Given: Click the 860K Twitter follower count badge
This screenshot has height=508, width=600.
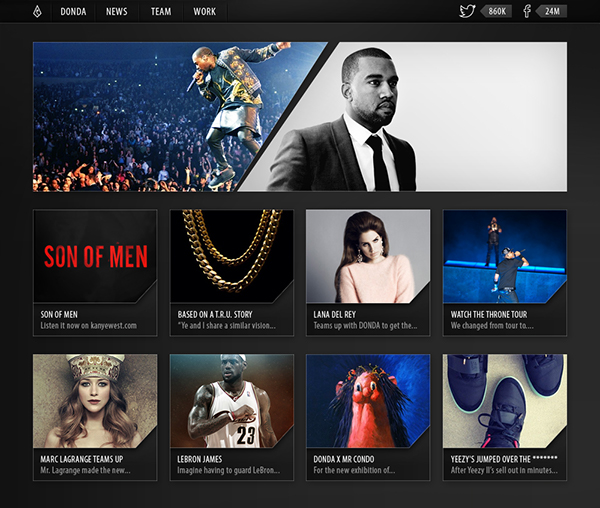Looking at the screenshot, I should tap(496, 11).
